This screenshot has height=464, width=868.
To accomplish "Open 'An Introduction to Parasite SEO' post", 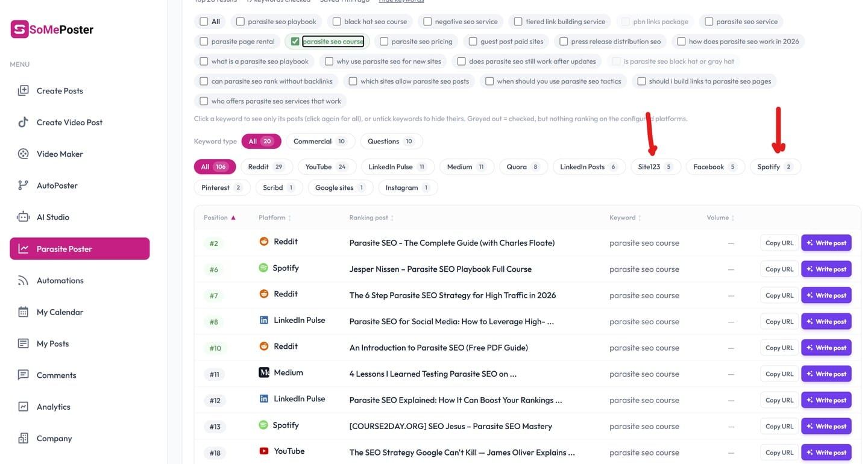I will coord(438,348).
